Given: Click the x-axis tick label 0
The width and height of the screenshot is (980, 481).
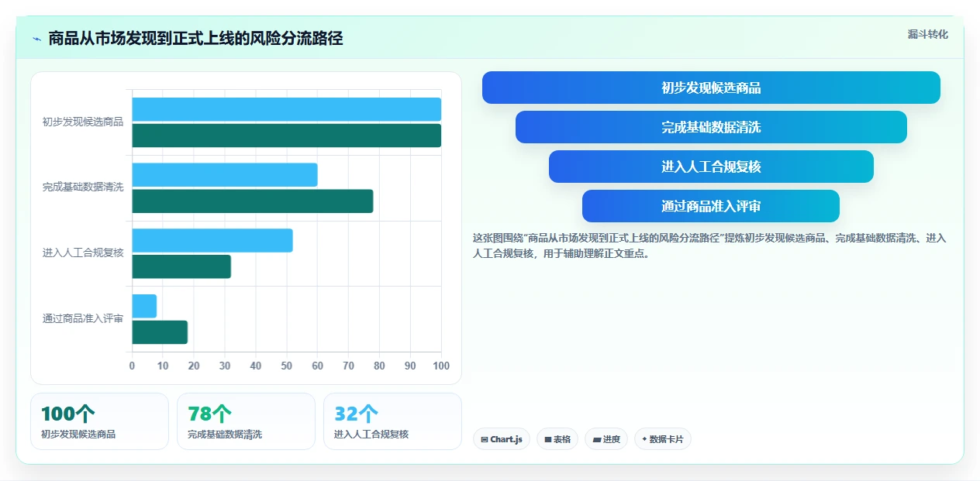Looking at the screenshot, I should [x=132, y=366].
